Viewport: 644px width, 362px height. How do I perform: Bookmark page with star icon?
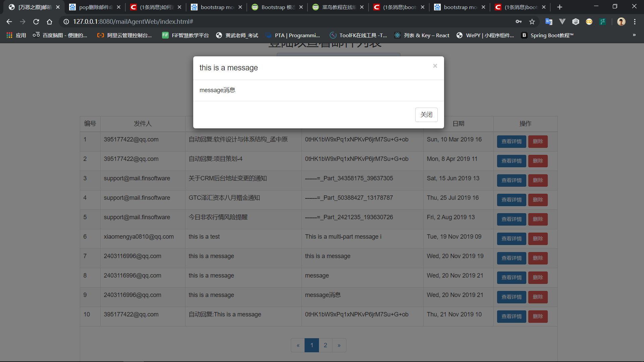tap(532, 22)
